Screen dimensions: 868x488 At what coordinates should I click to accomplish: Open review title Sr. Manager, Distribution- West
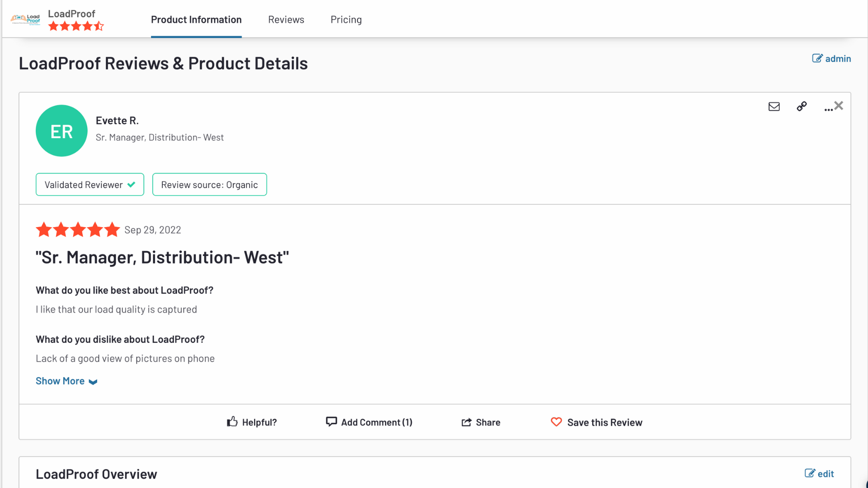(162, 257)
